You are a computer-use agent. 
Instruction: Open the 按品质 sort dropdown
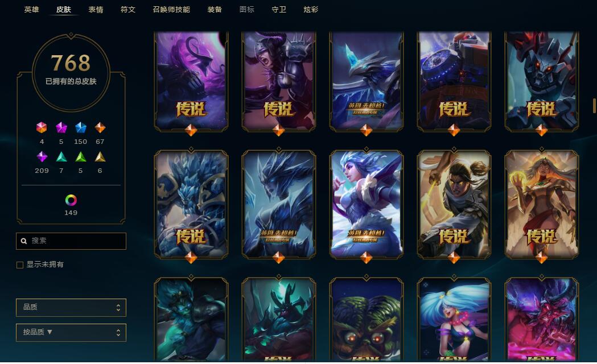[x=71, y=332]
